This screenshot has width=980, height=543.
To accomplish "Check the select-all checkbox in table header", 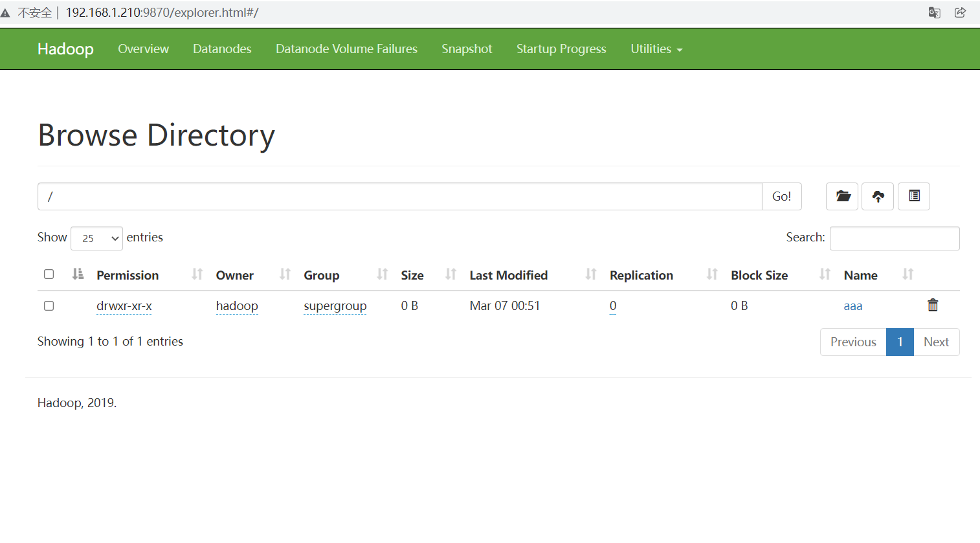I will pyautogui.click(x=49, y=274).
